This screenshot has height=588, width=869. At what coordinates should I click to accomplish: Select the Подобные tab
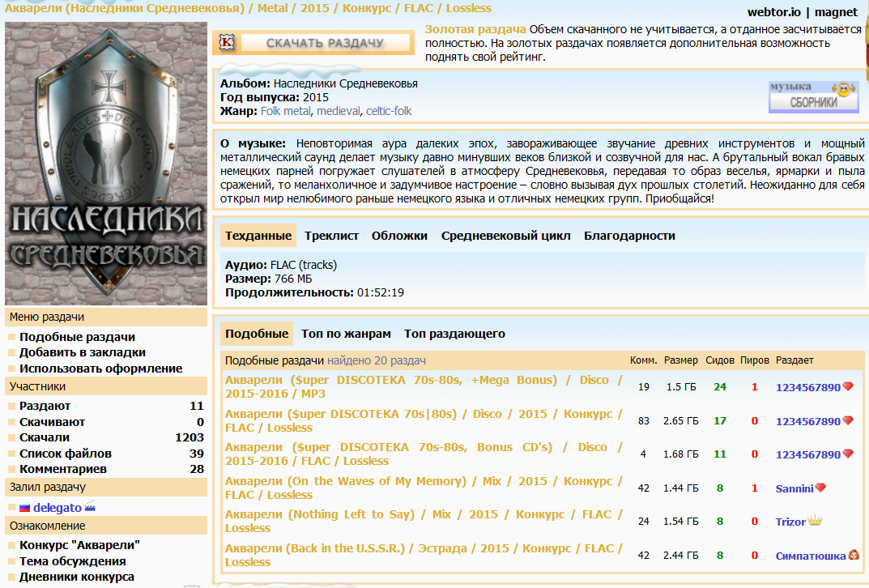pyautogui.click(x=257, y=334)
